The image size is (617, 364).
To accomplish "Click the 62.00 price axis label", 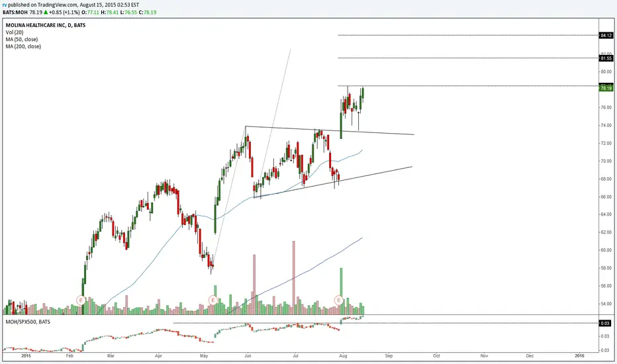I will click(x=606, y=232).
